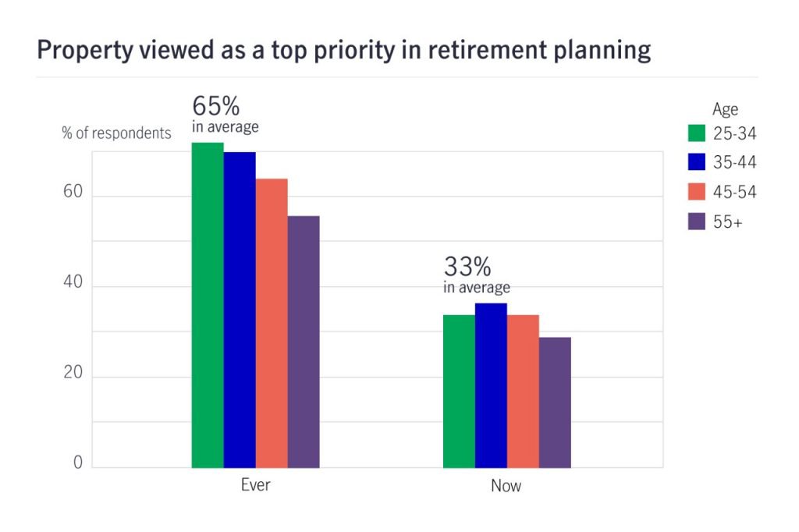Screen dimensions: 799x532
Task: Click the purple 55+ legend swatch
Action: point(697,222)
